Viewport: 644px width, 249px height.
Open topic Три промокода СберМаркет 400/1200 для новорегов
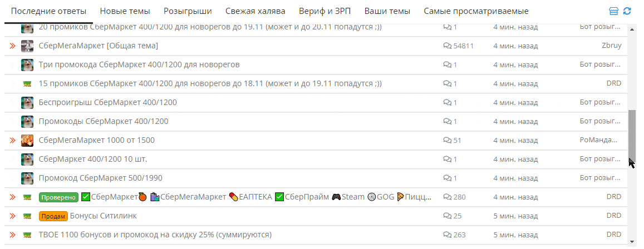tap(139, 65)
